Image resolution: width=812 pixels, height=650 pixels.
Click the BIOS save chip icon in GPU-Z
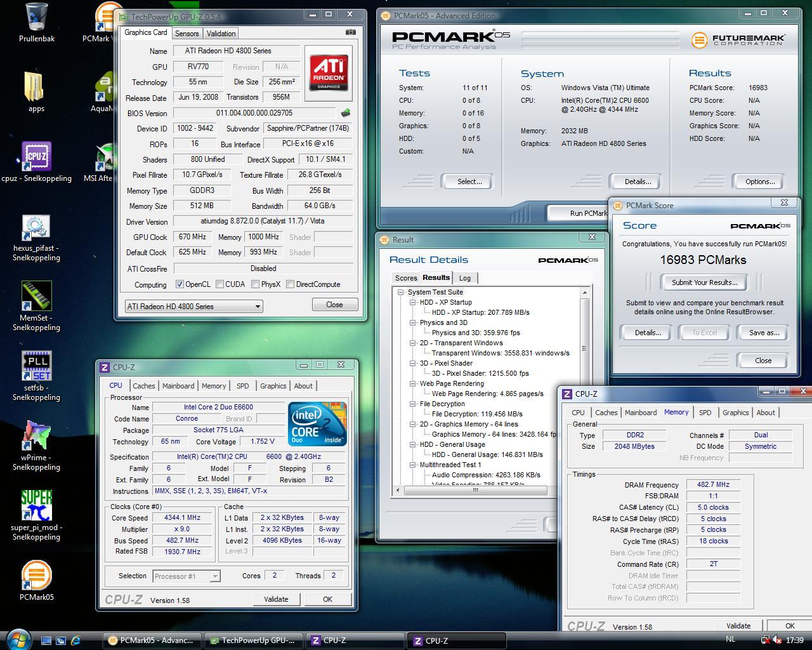click(346, 113)
